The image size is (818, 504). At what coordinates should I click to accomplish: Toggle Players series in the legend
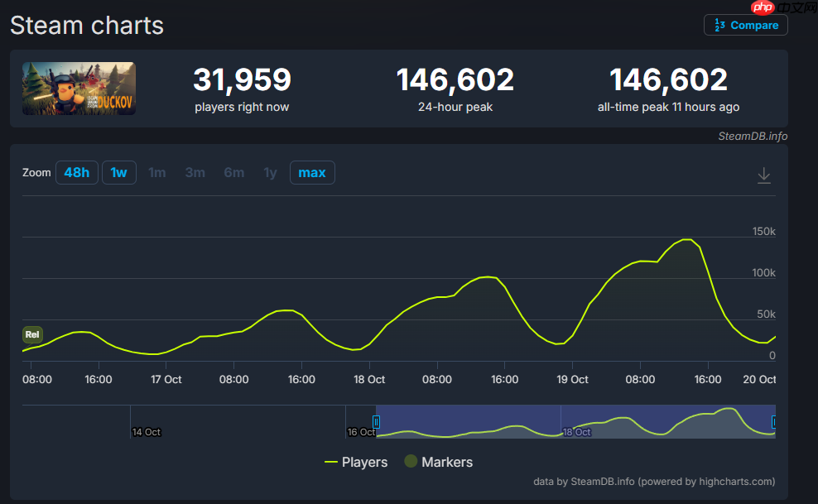(356, 462)
